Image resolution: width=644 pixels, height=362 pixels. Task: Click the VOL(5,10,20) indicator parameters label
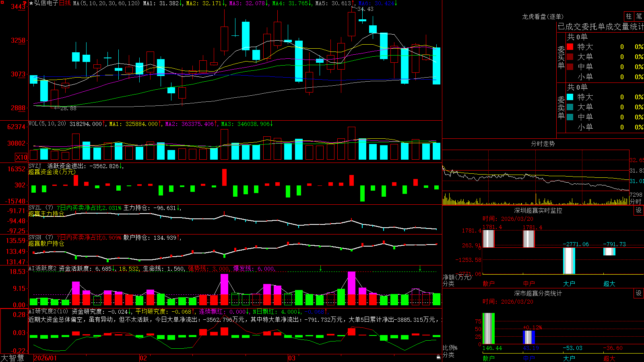click(x=47, y=123)
